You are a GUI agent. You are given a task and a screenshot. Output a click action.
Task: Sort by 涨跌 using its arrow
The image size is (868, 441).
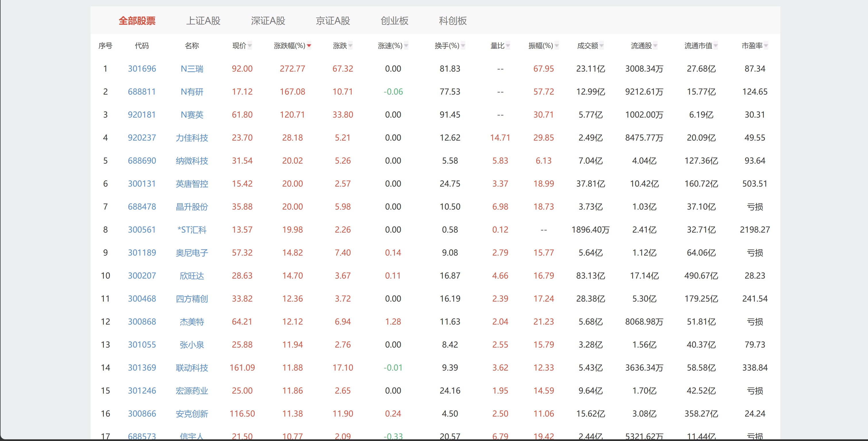click(350, 45)
